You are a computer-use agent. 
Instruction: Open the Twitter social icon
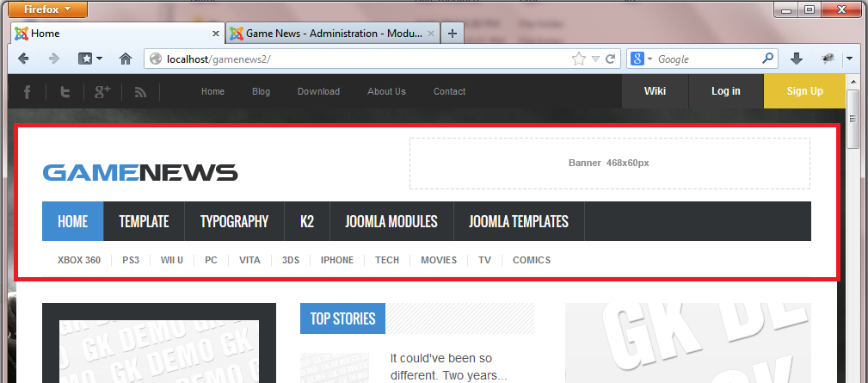[x=65, y=92]
